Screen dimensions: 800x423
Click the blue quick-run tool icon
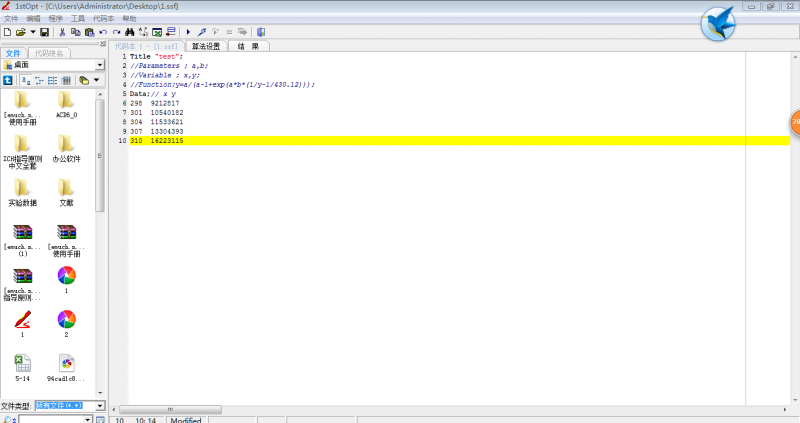pos(202,32)
